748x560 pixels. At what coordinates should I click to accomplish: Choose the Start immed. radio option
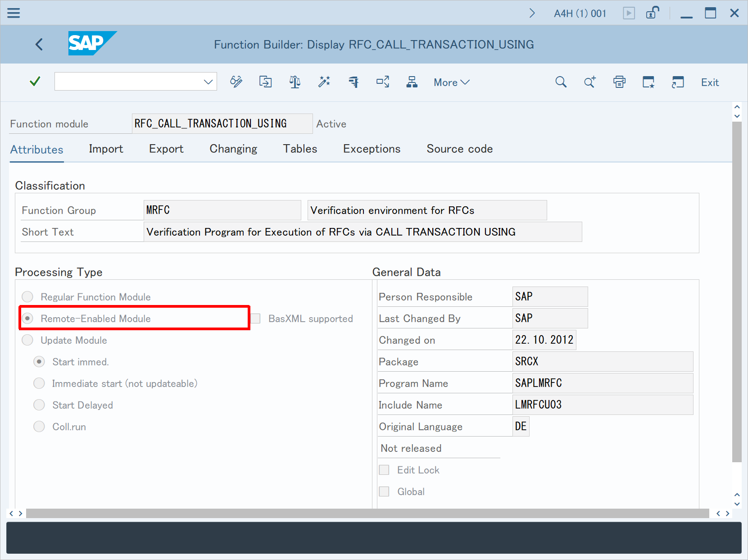[x=39, y=361]
